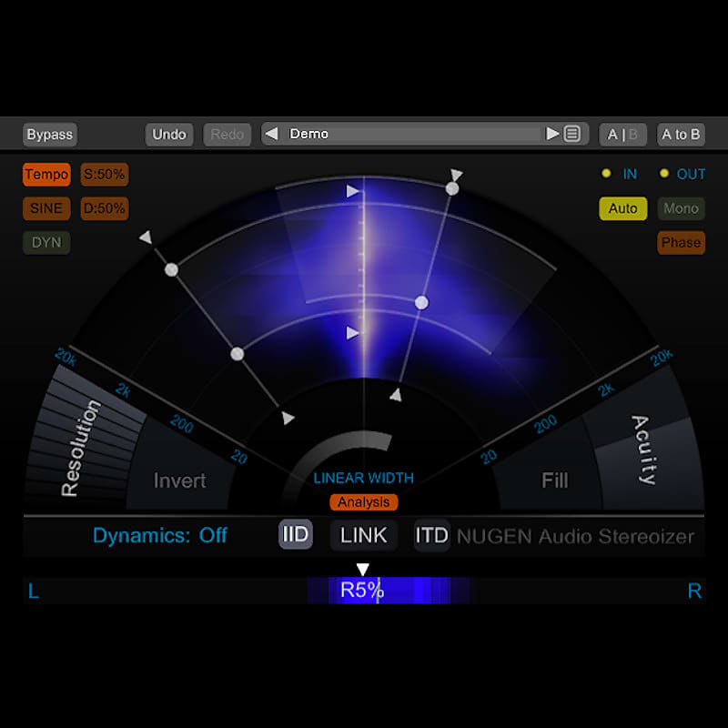Copy settings with A to B
Viewport: 728px width, 728px height.
pos(680,134)
